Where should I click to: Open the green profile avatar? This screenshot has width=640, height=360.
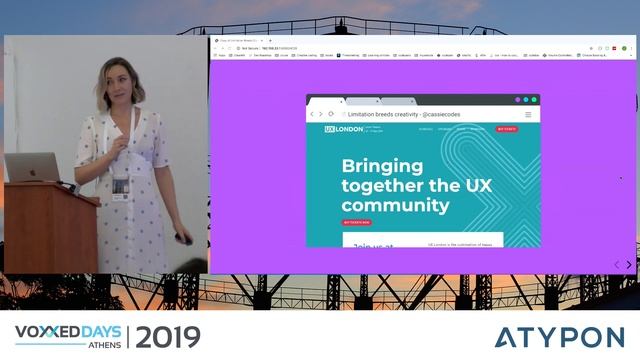pyautogui.click(x=624, y=48)
